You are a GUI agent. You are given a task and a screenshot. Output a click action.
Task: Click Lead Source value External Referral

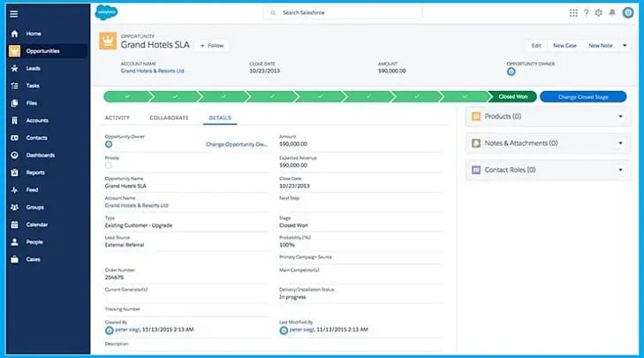tap(124, 245)
